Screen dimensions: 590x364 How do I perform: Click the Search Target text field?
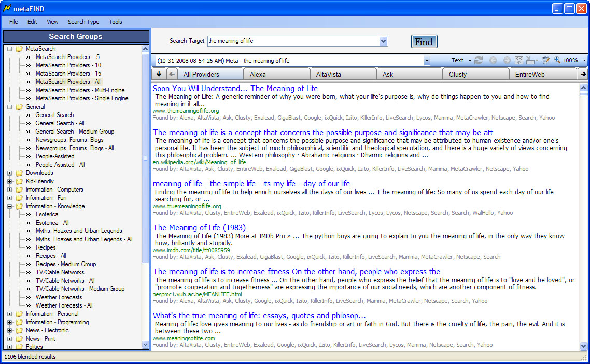click(293, 41)
